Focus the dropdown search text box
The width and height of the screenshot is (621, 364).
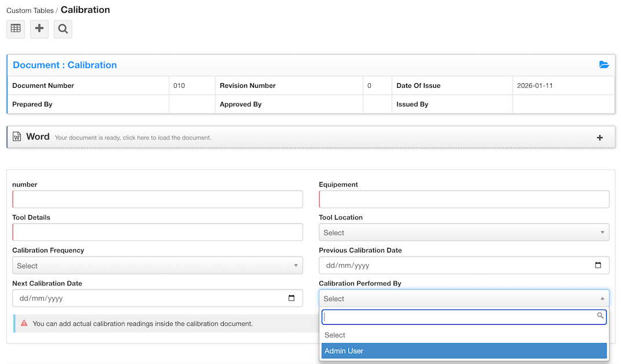pyautogui.click(x=464, y=317)
